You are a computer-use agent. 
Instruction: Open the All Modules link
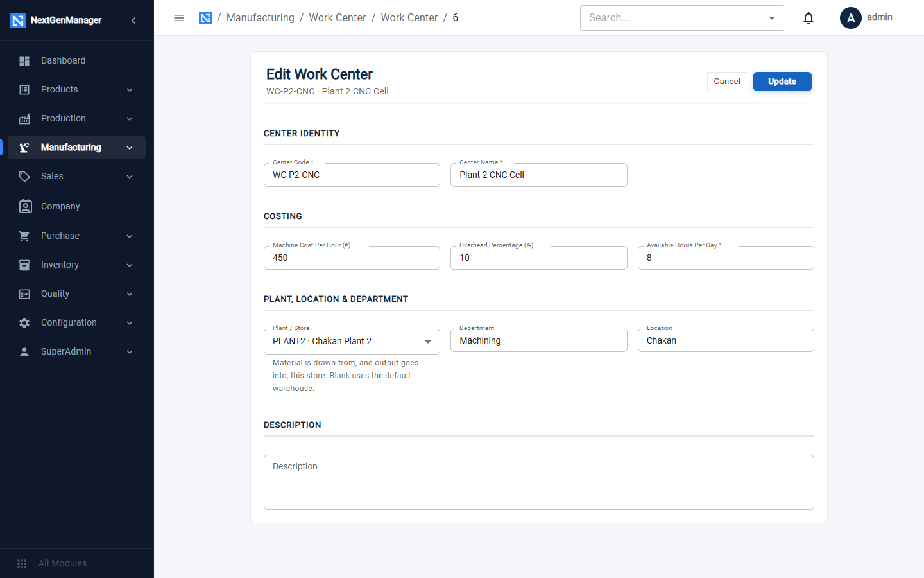click(x=62, y=563)
